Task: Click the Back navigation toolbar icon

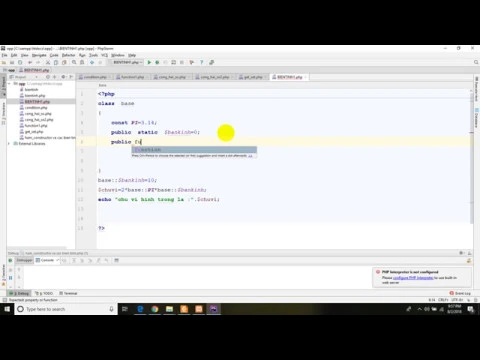Action: coord(92,62)
